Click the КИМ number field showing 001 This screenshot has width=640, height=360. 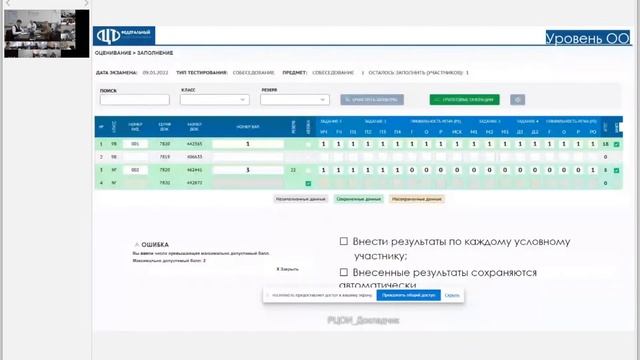pyautogui.click(x=135, y=144)
